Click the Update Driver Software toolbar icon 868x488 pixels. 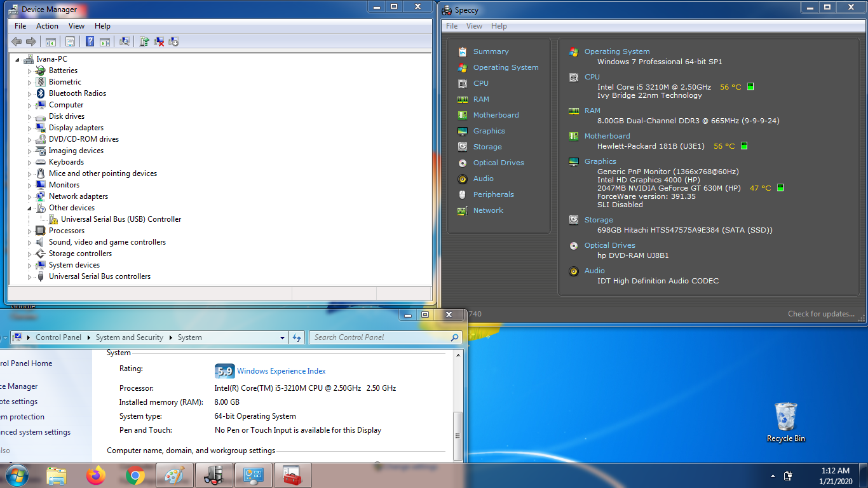coord(144,42)
